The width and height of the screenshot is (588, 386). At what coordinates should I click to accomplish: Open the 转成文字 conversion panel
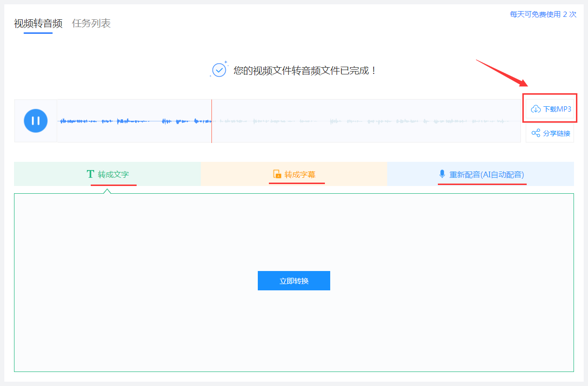[x=107, y=175]
